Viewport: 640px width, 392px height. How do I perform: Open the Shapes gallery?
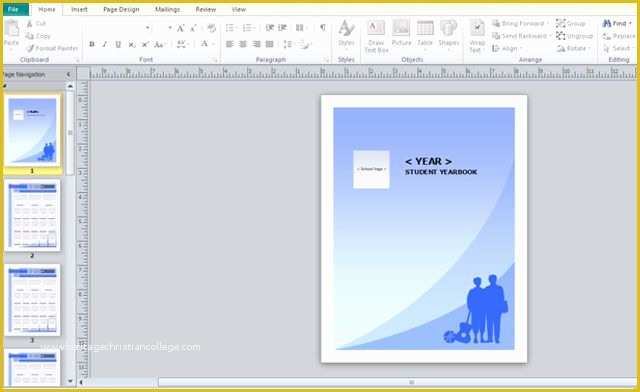[449, 34]
